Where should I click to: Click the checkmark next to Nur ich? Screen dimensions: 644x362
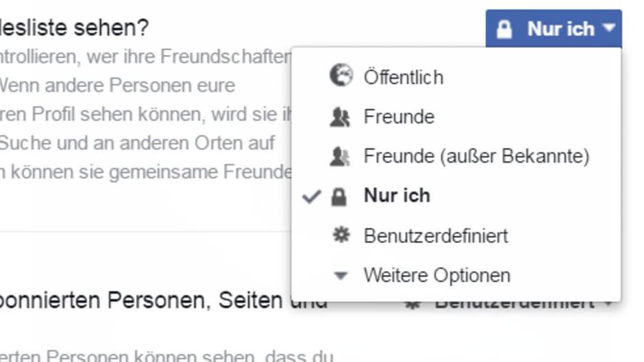(x=312, y=196)
